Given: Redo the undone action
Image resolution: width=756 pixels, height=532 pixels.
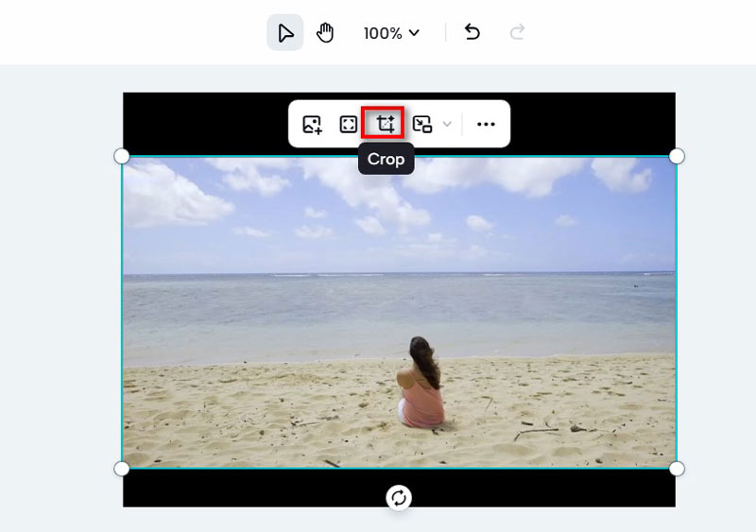Looking at the screenshot, I should pos(517,32).
